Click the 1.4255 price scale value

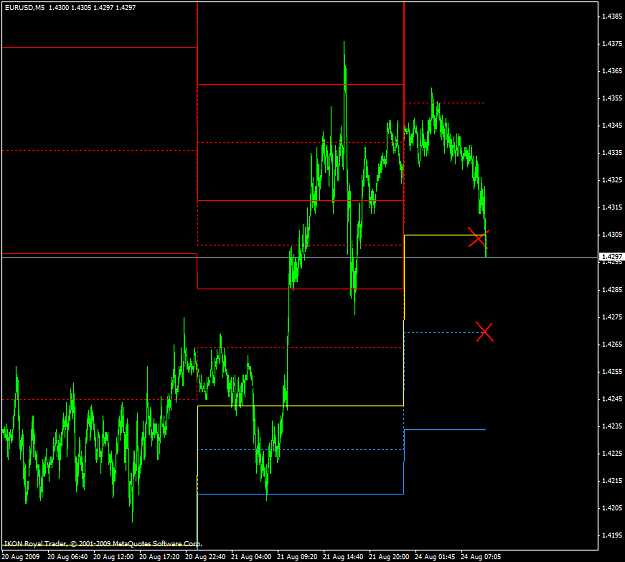612,372
